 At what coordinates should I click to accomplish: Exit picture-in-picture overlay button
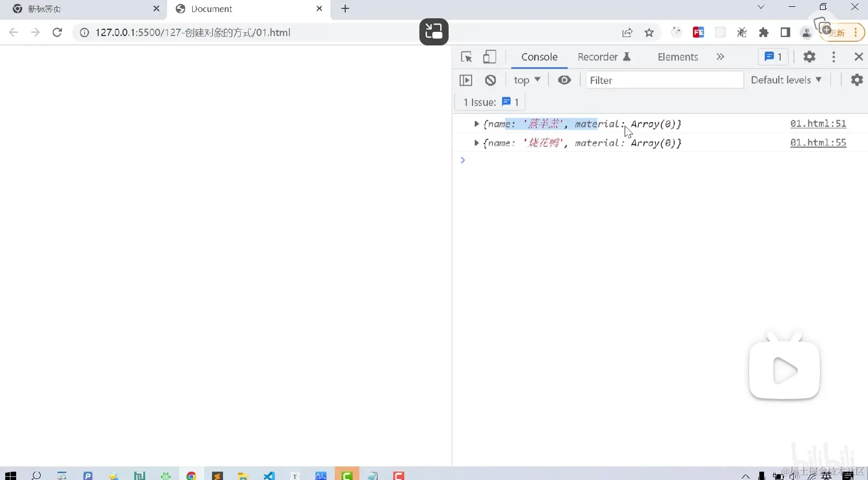coord(434,32)
